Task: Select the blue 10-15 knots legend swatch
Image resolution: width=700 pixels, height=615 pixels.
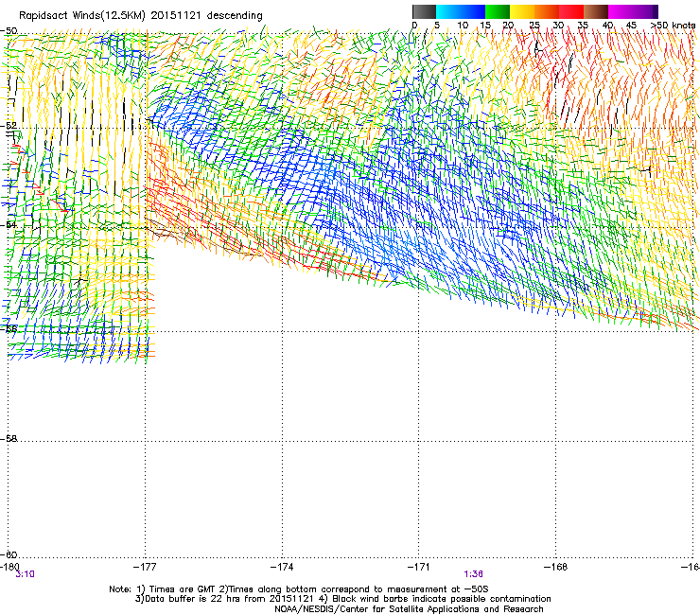Action: tap(473, 11)
